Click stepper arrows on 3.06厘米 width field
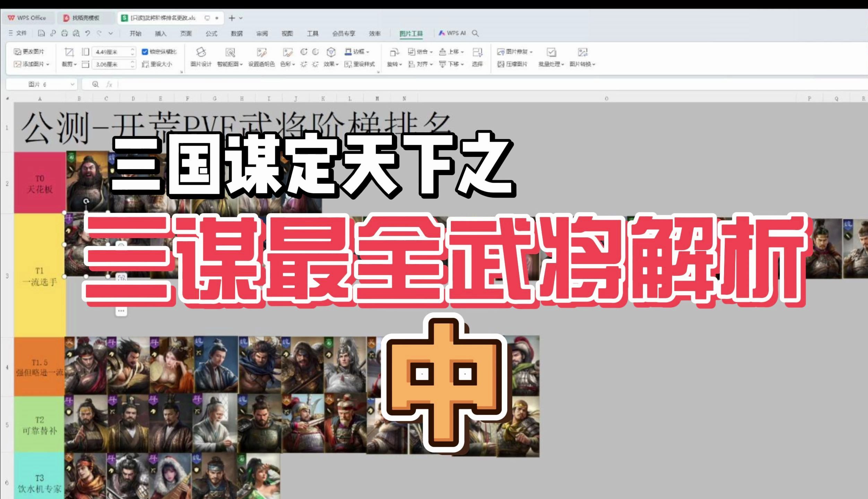Image resolution: width=868 pixels, height=499 pixels. [132, 64]
